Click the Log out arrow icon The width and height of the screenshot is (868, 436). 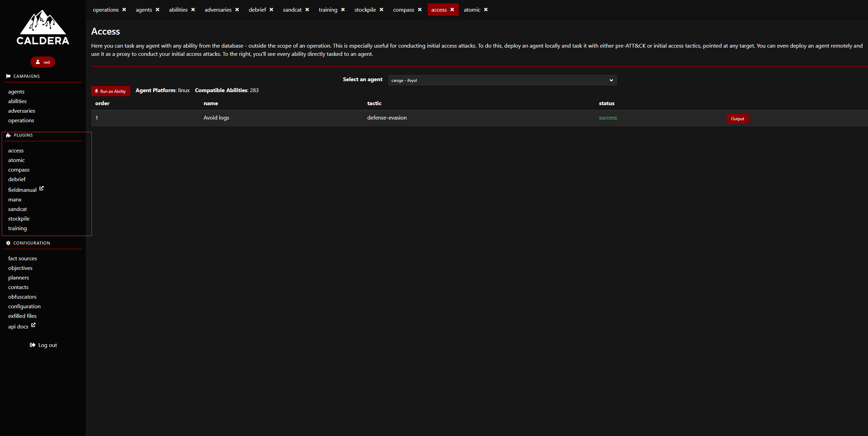(x=33, y=345)
